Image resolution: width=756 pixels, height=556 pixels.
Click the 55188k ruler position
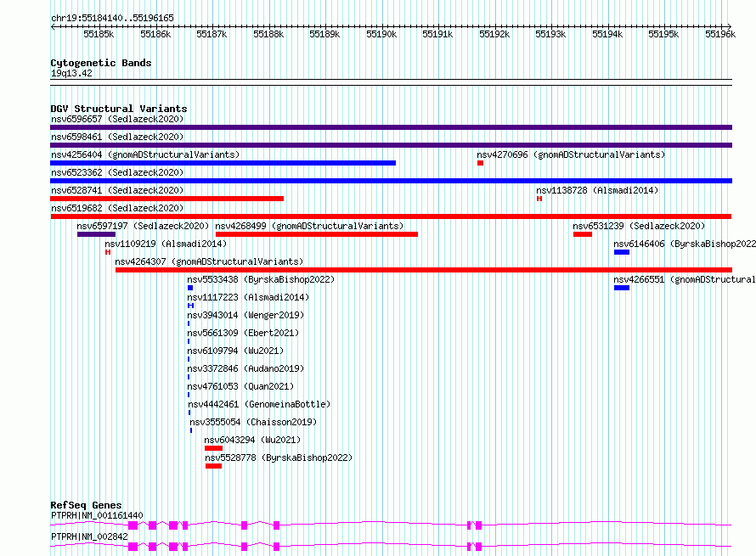tap(268, 34)
